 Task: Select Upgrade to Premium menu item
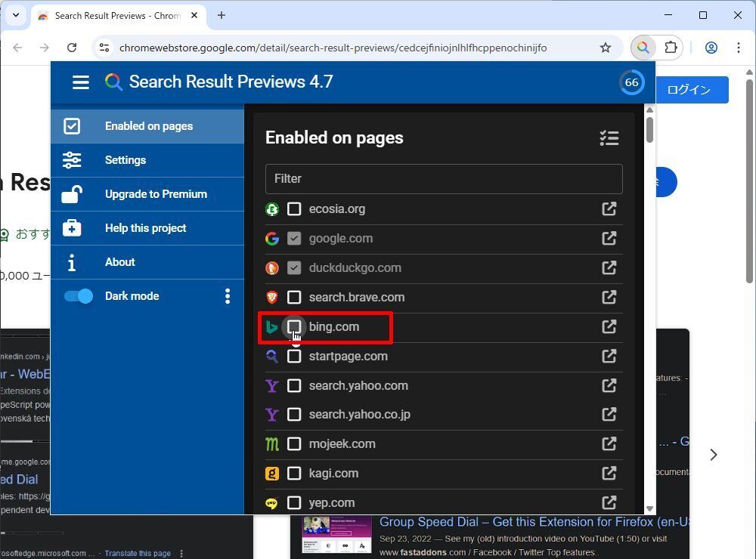[x=147, y=194]
